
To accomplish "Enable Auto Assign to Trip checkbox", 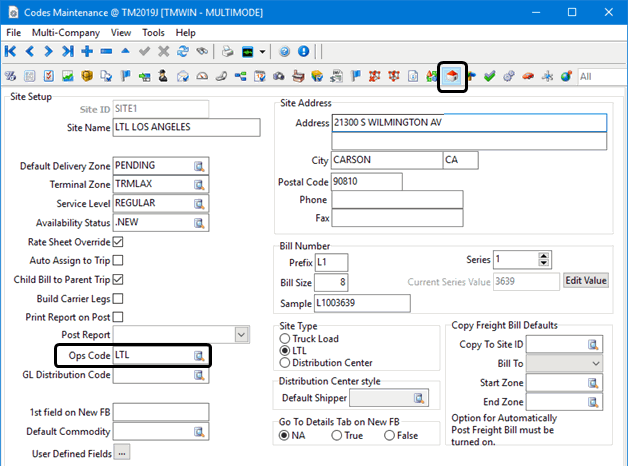I will click(118, 261).
